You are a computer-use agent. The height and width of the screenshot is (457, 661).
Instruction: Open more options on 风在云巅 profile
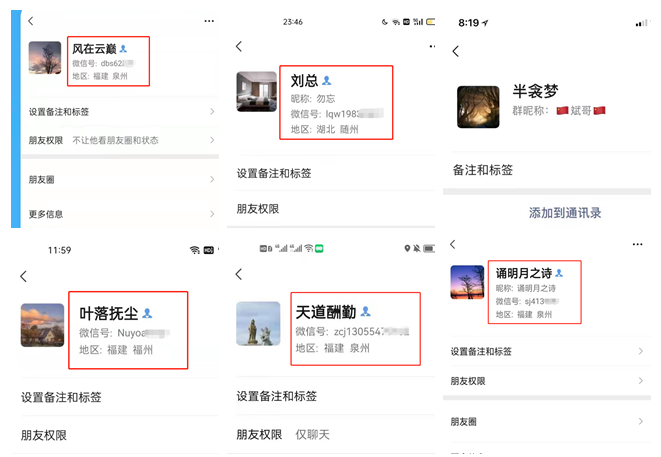pos(208,20)
